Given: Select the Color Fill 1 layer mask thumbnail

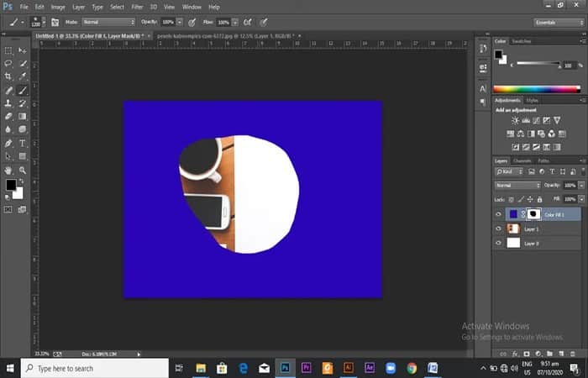Looking at the screenshot, I should pos(533,214).
